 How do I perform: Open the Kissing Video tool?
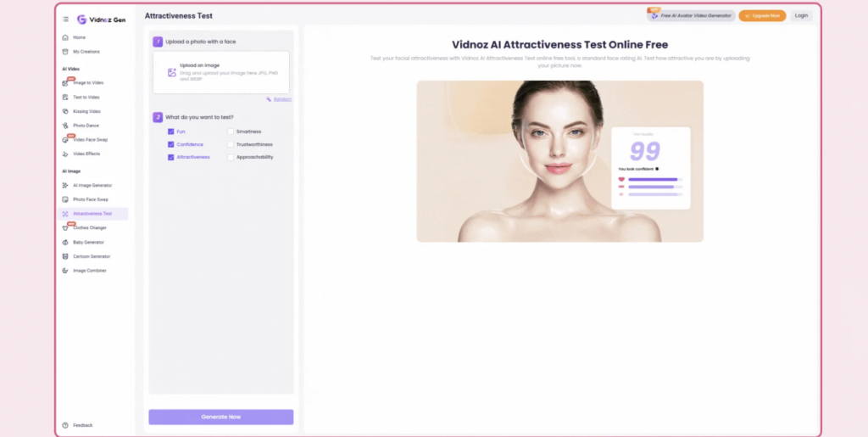(x=86, y=111)
